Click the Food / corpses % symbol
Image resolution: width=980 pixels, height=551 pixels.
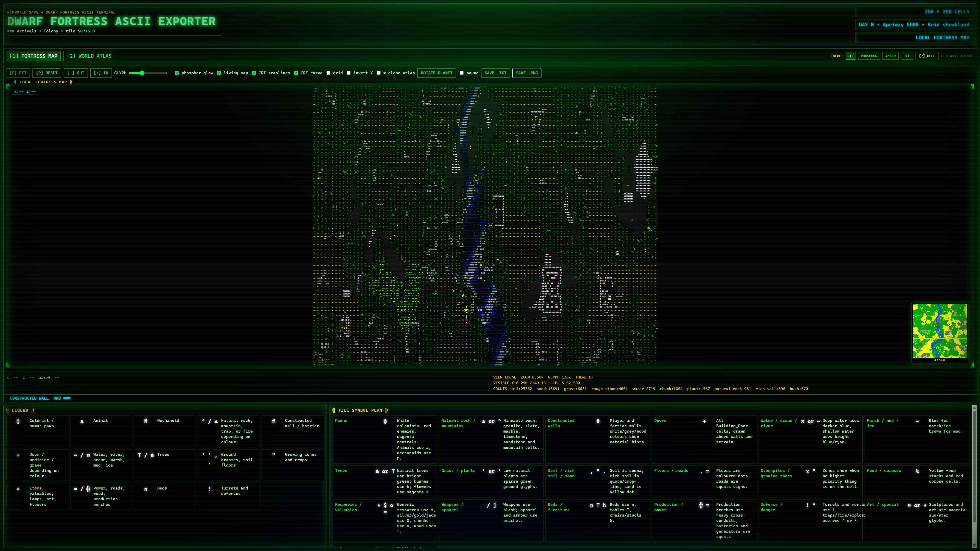click(917, 472)
